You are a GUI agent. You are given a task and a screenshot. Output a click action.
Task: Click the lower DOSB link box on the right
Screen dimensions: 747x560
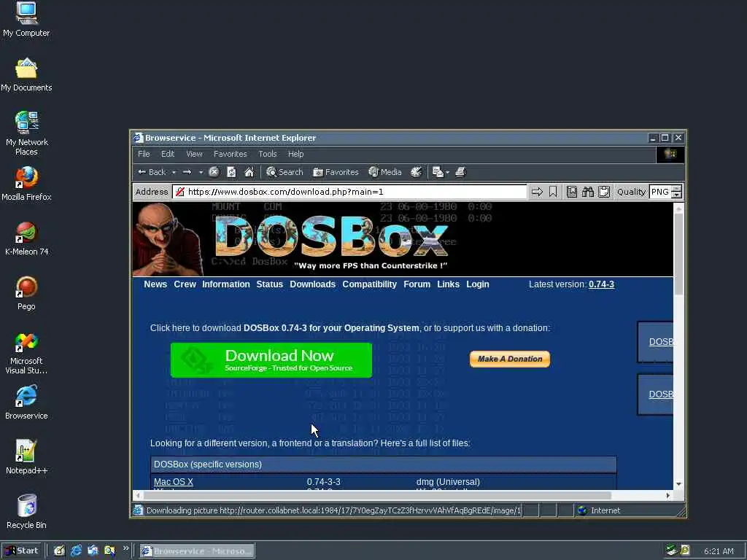[656, 394]
